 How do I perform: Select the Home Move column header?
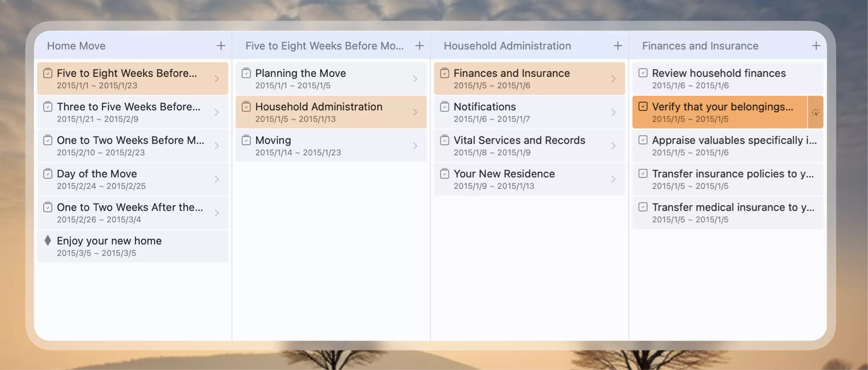[76, 46]
